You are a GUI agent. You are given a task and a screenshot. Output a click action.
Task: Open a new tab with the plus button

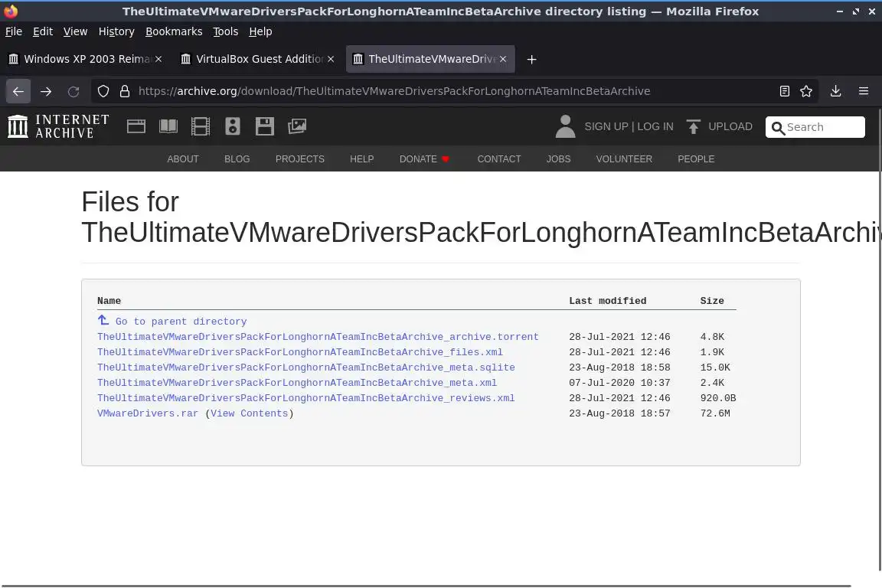pyautogui.click(x=531, y=59)
